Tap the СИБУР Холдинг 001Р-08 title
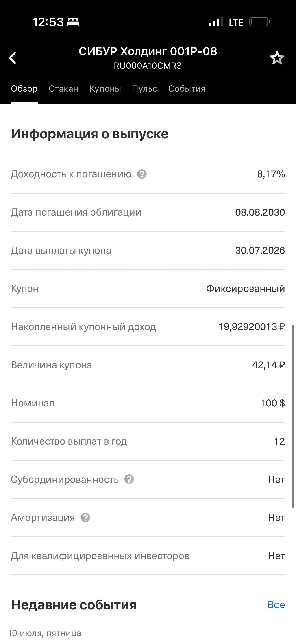This screenshot has width=296, height=644. click(148, 51)
